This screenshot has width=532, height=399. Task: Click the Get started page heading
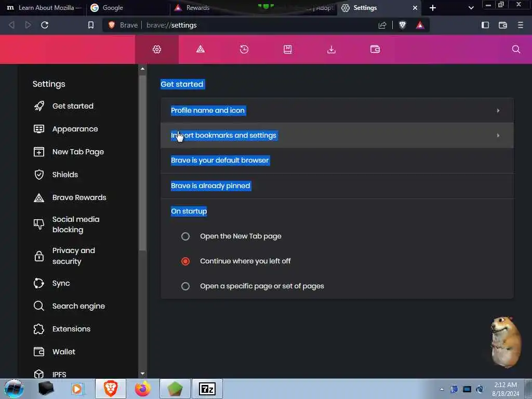pyautogui.click(x=182, y=84)
